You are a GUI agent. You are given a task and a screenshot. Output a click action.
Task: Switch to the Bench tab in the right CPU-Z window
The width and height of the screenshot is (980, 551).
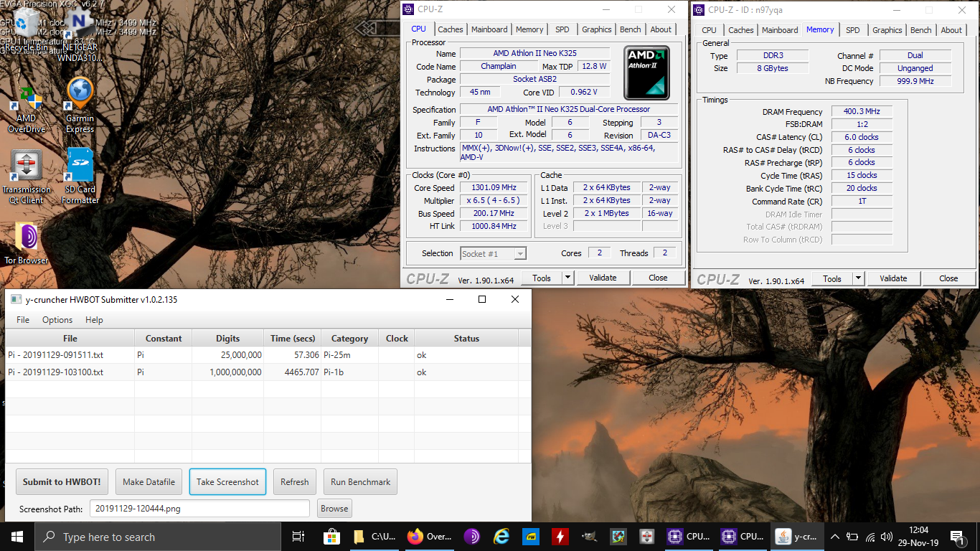pyautogui.click(x=920, y=30)
